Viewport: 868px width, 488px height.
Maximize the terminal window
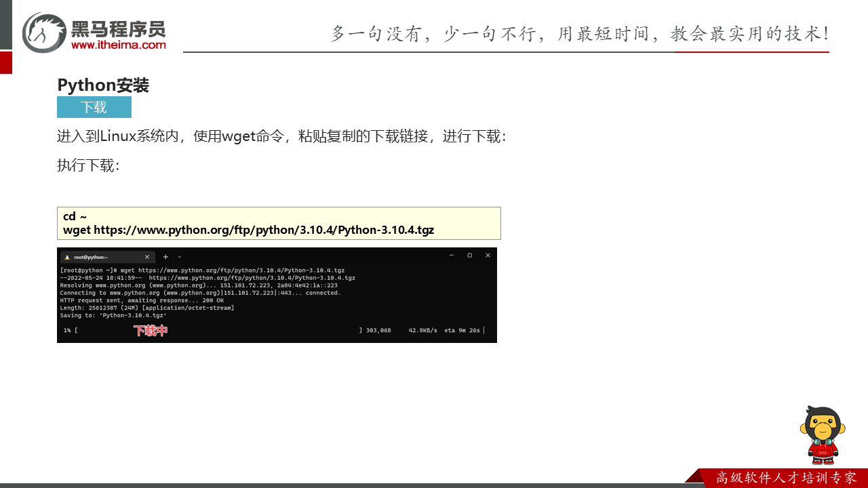coord(469,256)
